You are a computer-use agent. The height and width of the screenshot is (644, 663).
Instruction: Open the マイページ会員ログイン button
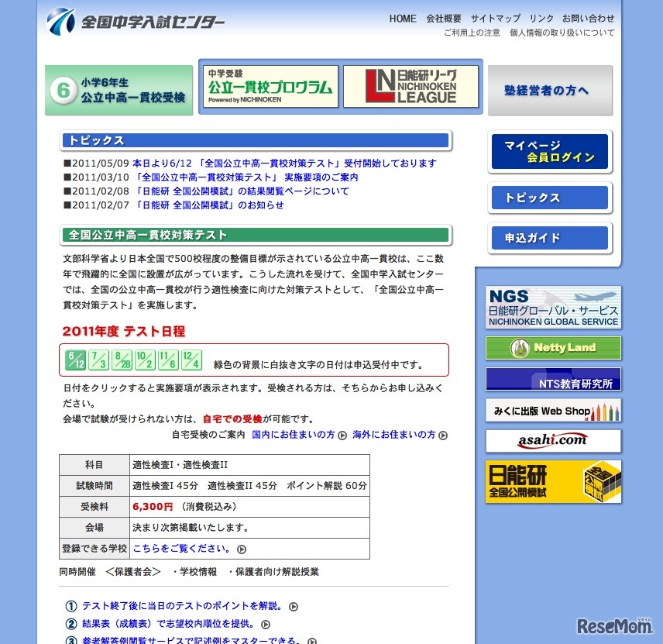(549, 150)
